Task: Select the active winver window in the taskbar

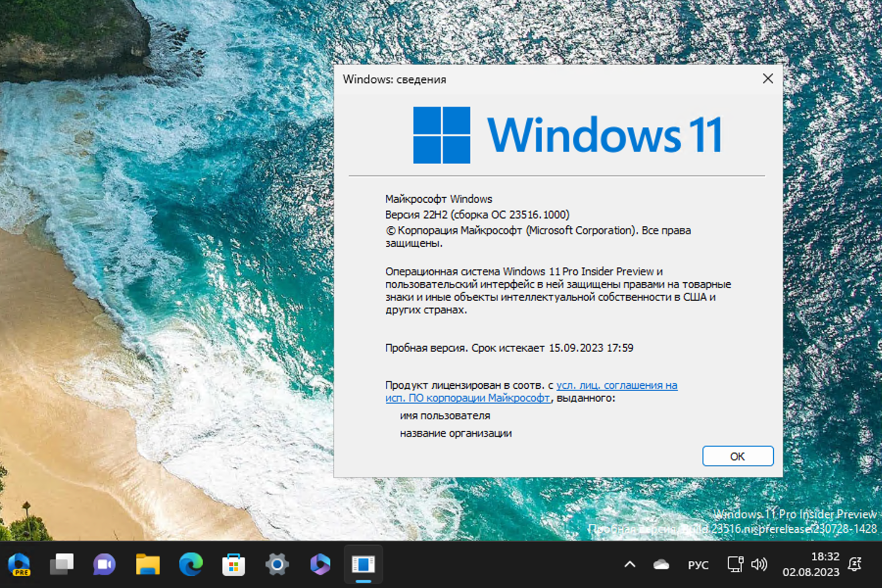Action: pyautogui.click(x=363, y=564)
